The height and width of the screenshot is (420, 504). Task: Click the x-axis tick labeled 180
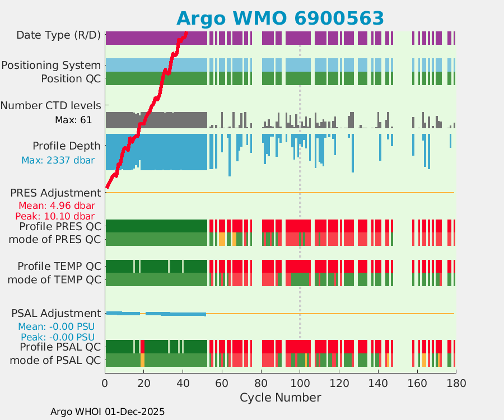455,384
